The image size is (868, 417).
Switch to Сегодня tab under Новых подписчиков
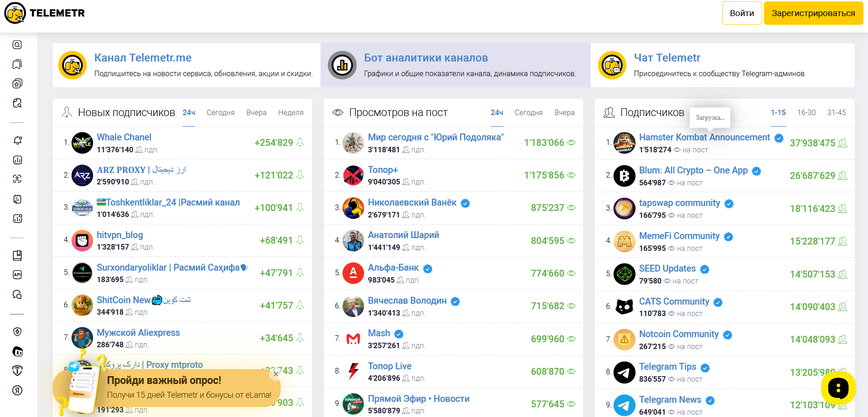click(221, 112)
